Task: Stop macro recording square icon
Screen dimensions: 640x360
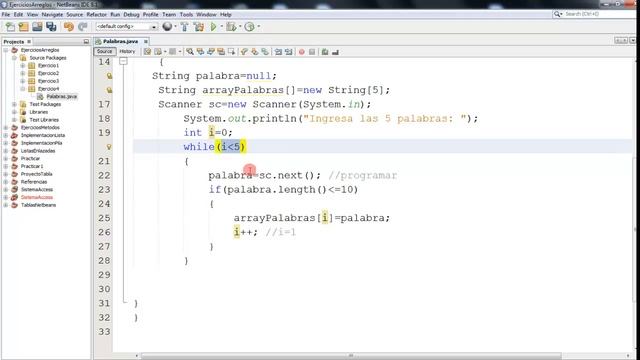Action: pos(312,52)
